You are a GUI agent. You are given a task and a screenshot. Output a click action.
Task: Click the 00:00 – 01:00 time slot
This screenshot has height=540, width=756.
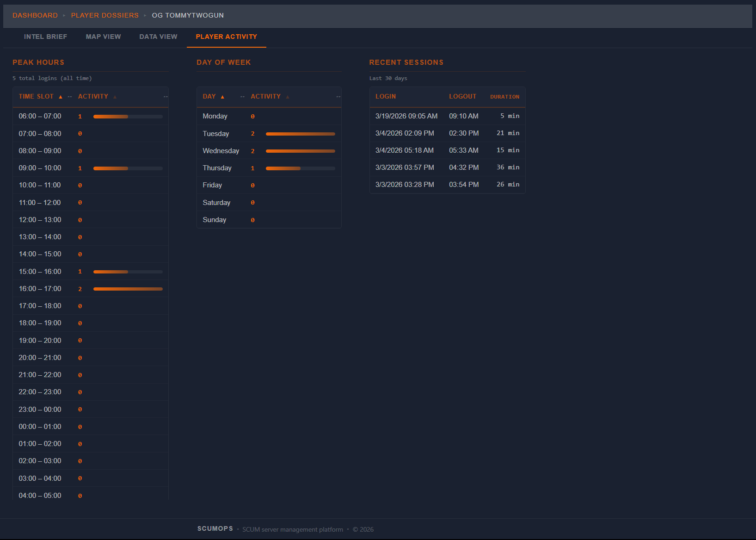point(40,427)
